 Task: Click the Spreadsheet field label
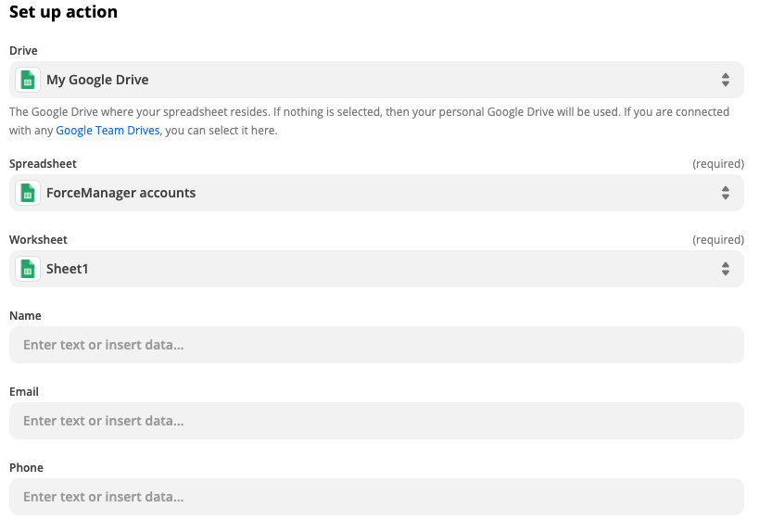pos(43,164)
